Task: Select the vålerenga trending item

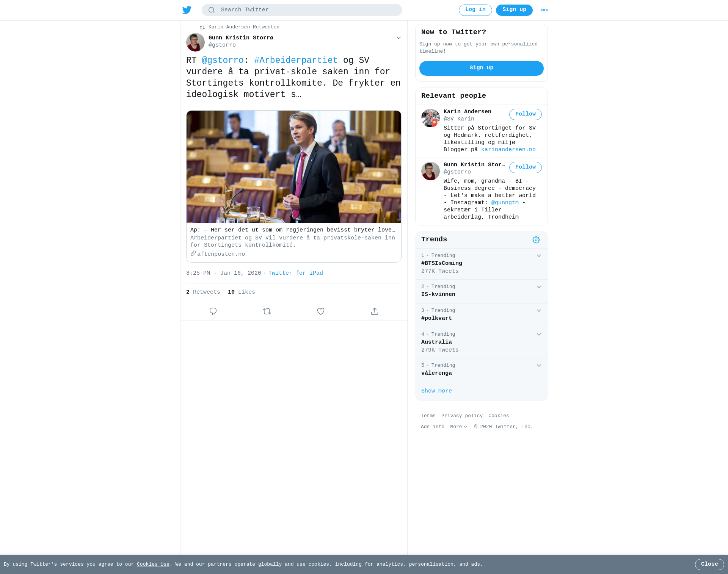Action: [482, 370]
